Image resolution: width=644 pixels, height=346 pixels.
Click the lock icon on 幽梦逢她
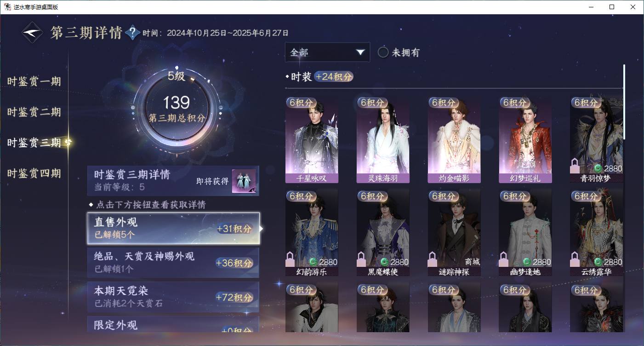[x=503, y=259]
